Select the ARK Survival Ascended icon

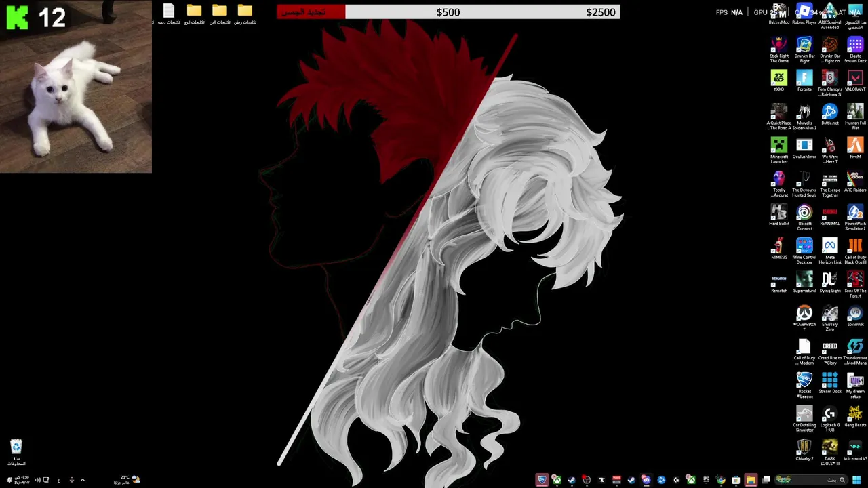tap(829, 16)
